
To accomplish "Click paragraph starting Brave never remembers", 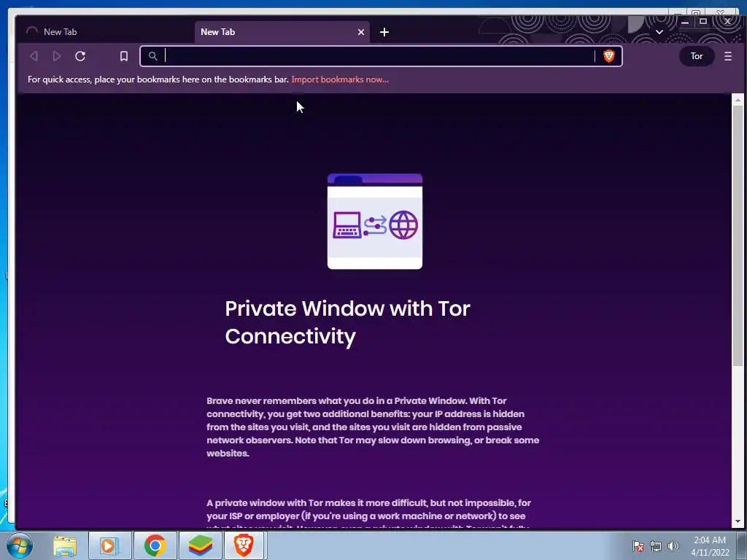I will [x=373, y=427].
